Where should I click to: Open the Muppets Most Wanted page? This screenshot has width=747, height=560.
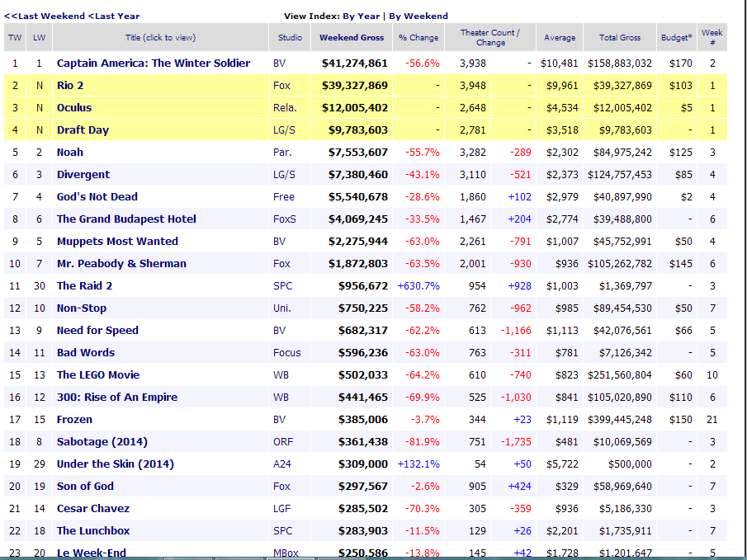coord(117,242)
